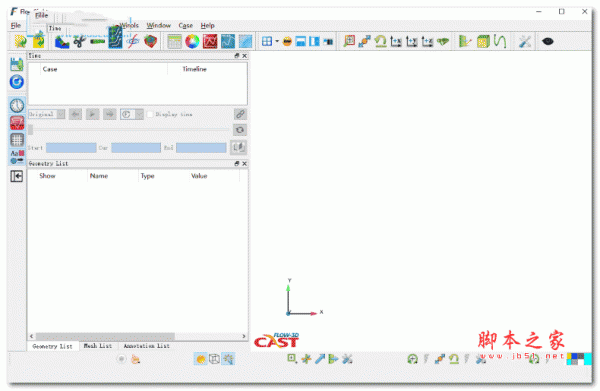Toggle the Aa annotation sidebar icon
Viewport: 600px width, 391px height.
[17, 157]
